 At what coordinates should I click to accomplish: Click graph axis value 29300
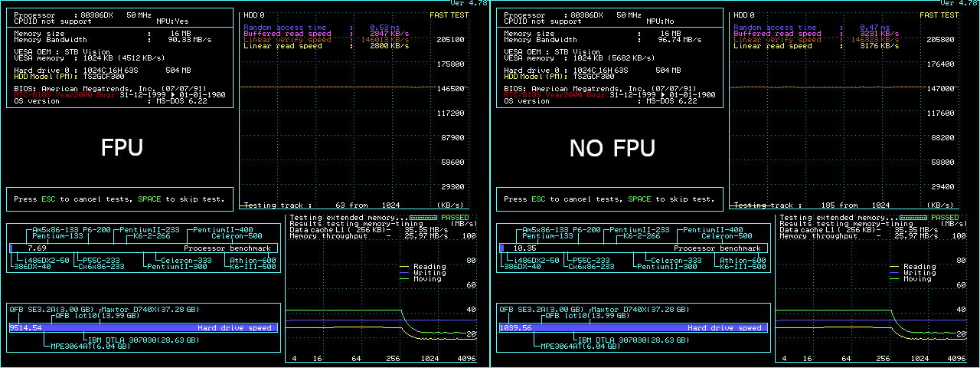(x=451, y=187)
